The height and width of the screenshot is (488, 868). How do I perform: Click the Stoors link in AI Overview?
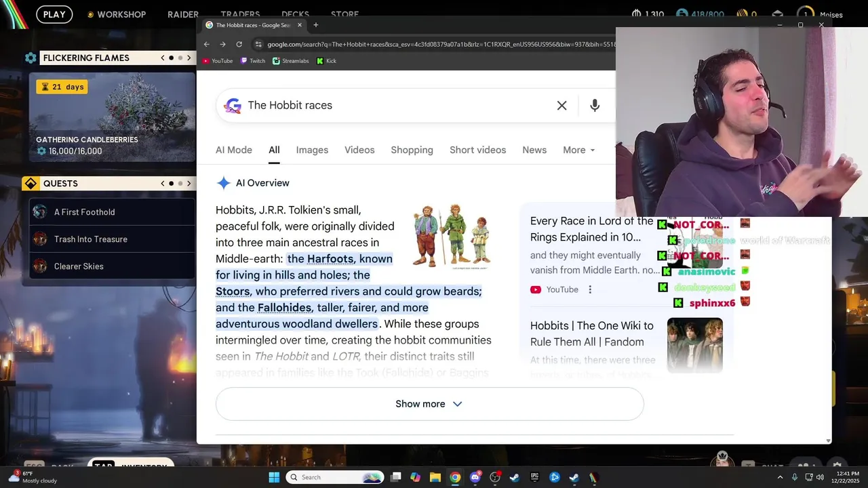tap(233, 291)
